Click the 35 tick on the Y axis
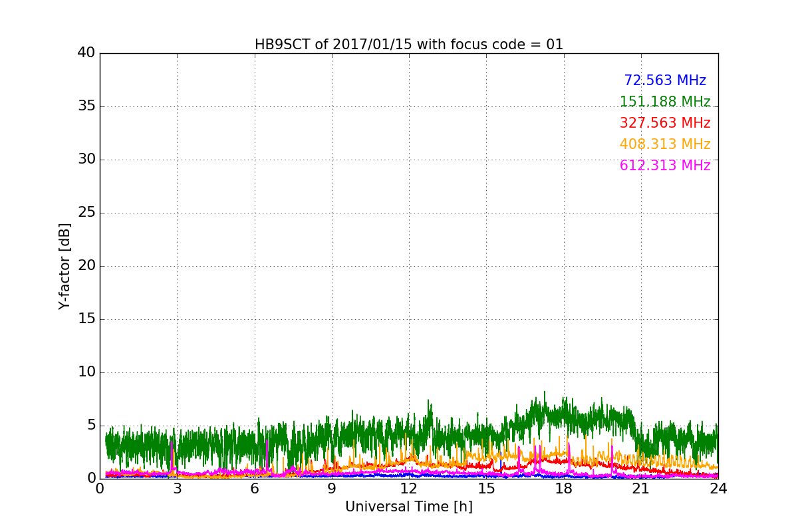 tap(86, 106)
